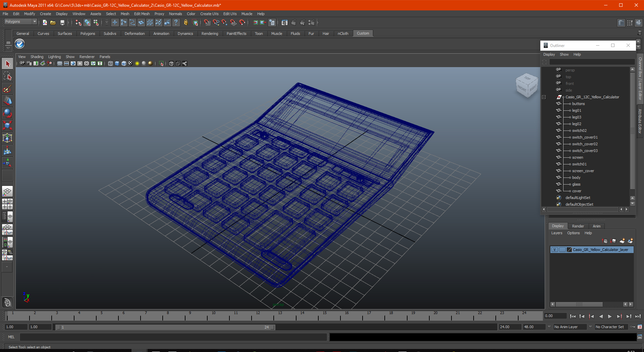The image size is (644, 352).
Task: Open the Polygons menu set dropdown
Action: point(20,22)
